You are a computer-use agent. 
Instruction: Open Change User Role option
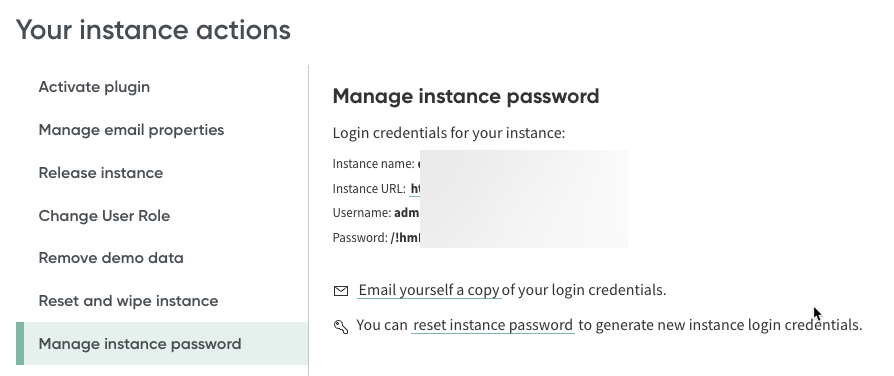(104, 216)
